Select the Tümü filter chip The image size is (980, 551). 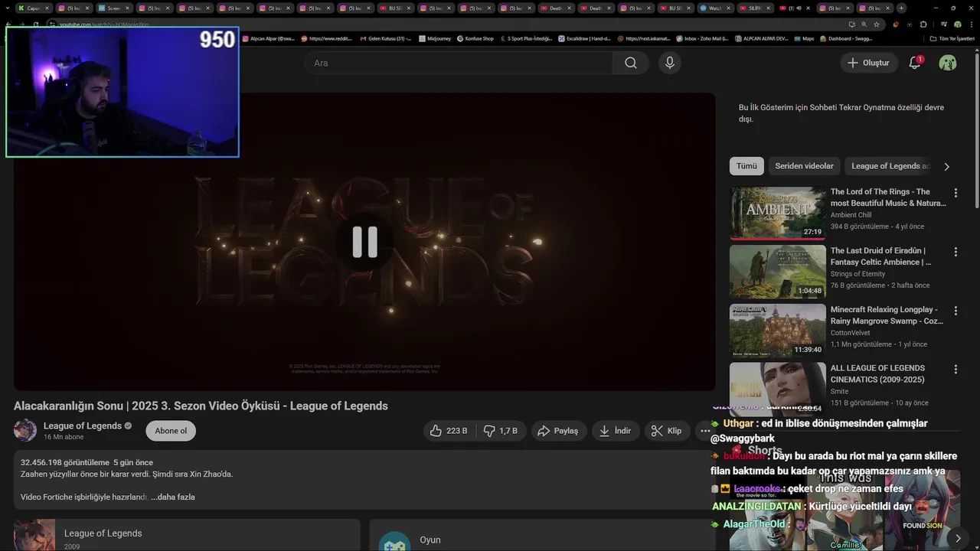click(746, 166)
